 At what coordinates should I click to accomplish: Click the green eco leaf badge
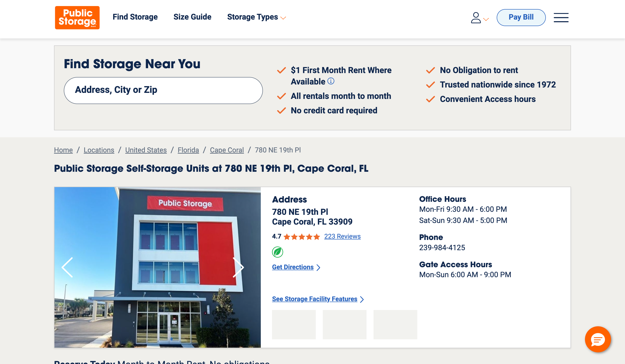pyautogui.click(x=278, y=252)
